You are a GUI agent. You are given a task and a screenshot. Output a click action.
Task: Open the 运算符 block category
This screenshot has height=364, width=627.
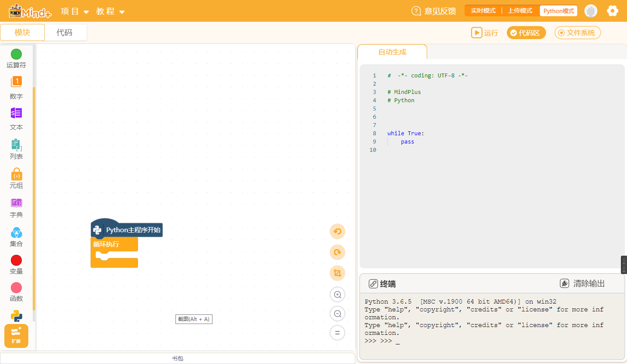coord(16,59)
